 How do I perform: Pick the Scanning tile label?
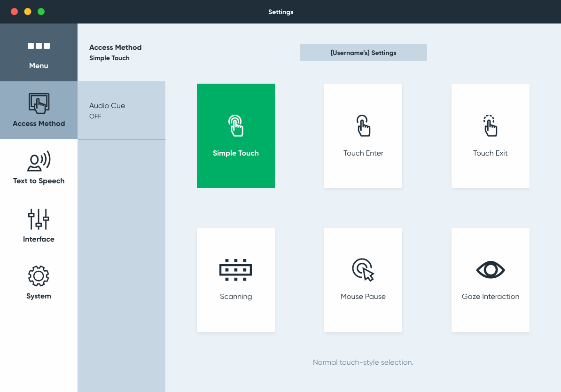point(236,297)
